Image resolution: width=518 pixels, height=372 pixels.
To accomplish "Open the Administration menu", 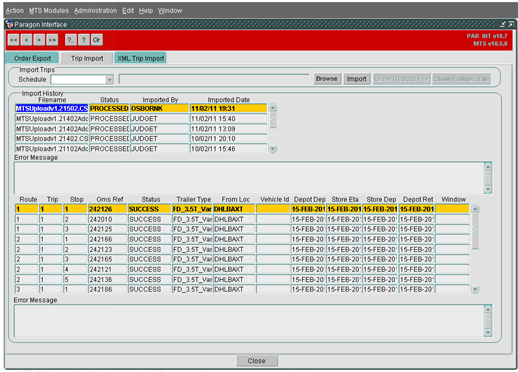I will pyautogui.click(x=95, y=11).
